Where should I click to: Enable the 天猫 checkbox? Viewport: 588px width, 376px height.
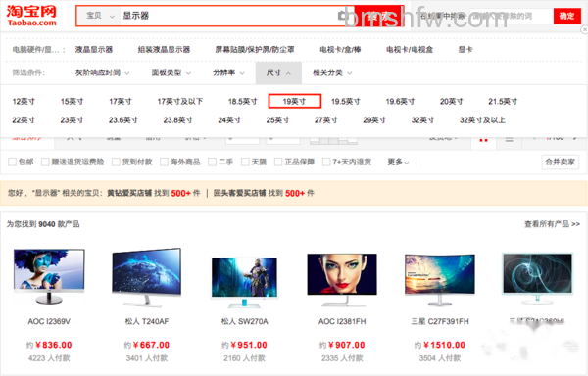tap(245, 162)
